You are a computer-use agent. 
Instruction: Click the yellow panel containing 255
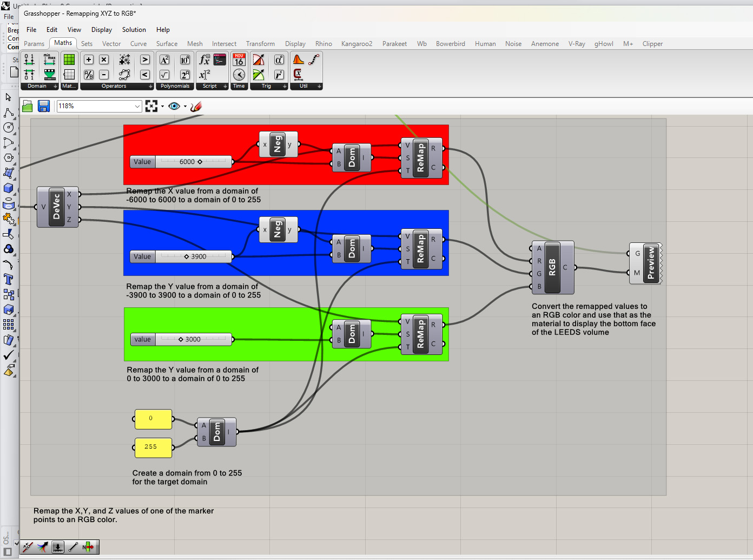tap(153, 447)
